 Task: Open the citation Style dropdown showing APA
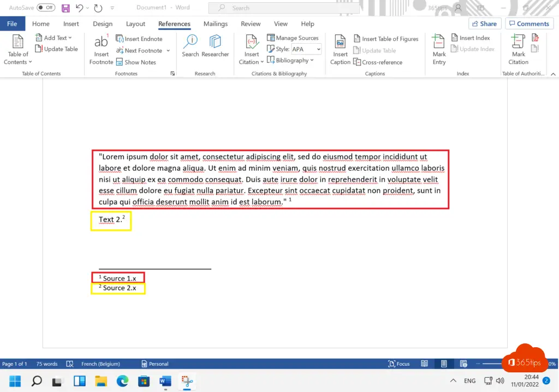pos(306,49)
